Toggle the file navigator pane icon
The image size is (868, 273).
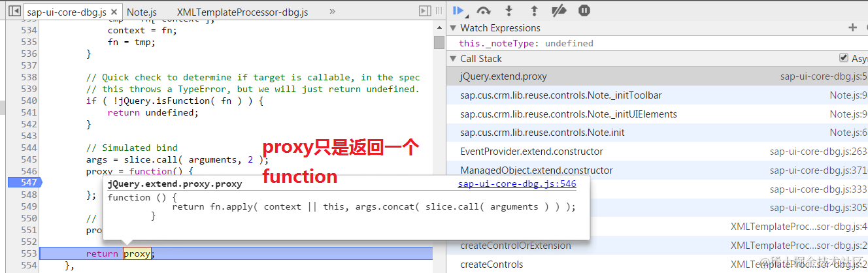[14, 11]
